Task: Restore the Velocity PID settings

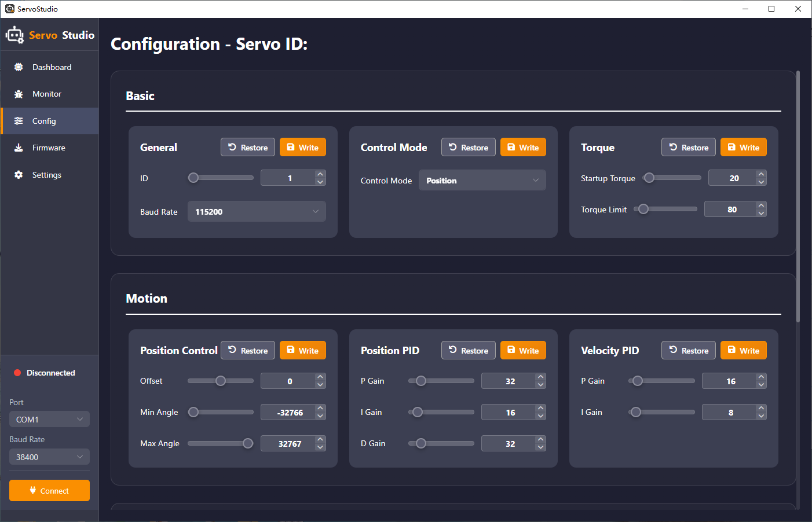Action: tap(689, 350)
